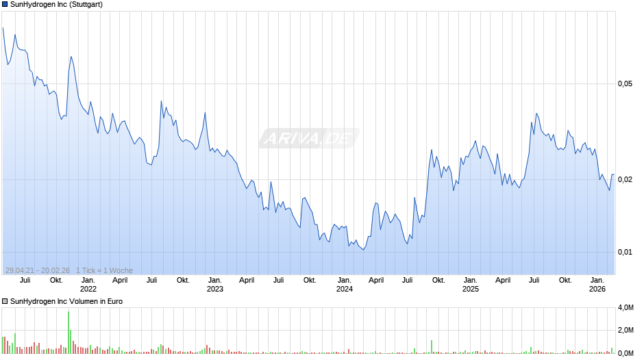This screenshot has height=360, width=644.
Task: Click the 0,0M volume axis label
Action: point(626,353)
